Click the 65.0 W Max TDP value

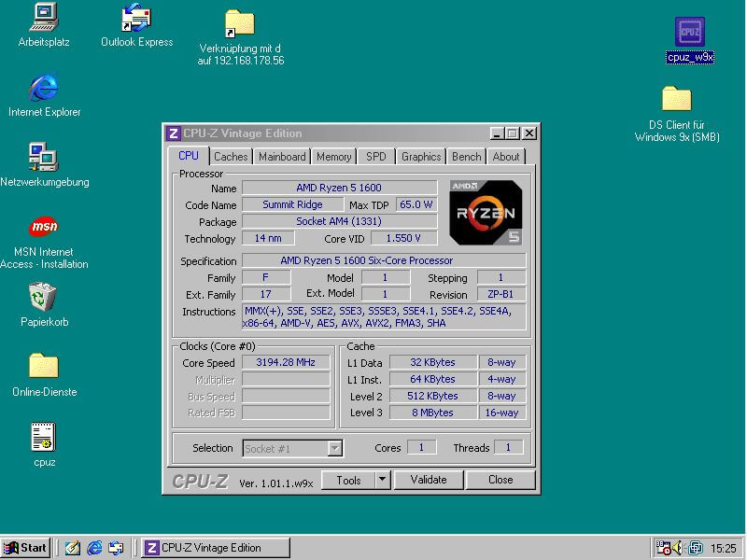pyautogui.click(x=416, y=204)
